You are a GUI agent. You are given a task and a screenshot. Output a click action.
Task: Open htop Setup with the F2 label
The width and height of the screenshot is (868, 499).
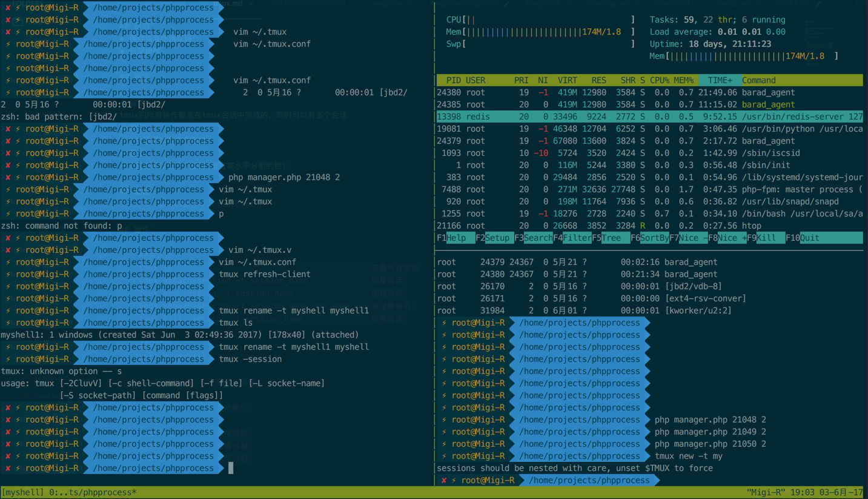click(495, 238)
